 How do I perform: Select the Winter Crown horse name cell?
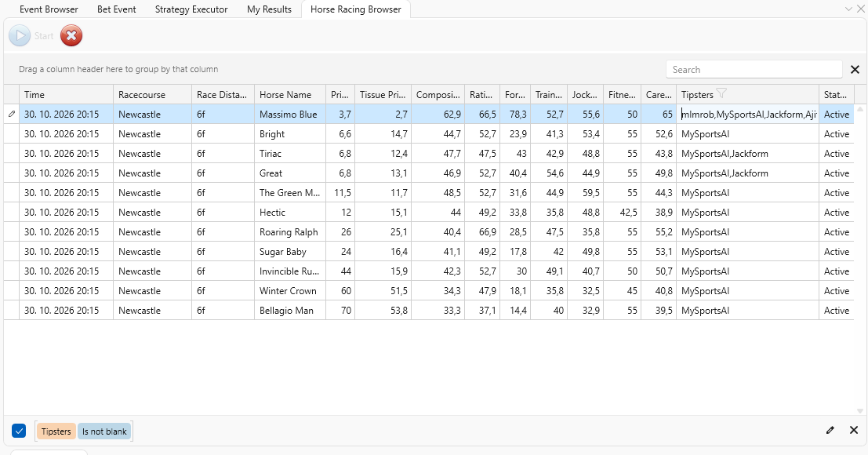290,291
